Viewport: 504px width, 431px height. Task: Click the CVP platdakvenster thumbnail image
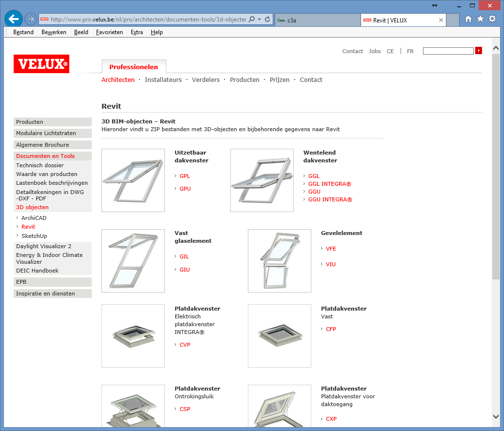pos(133,336)
